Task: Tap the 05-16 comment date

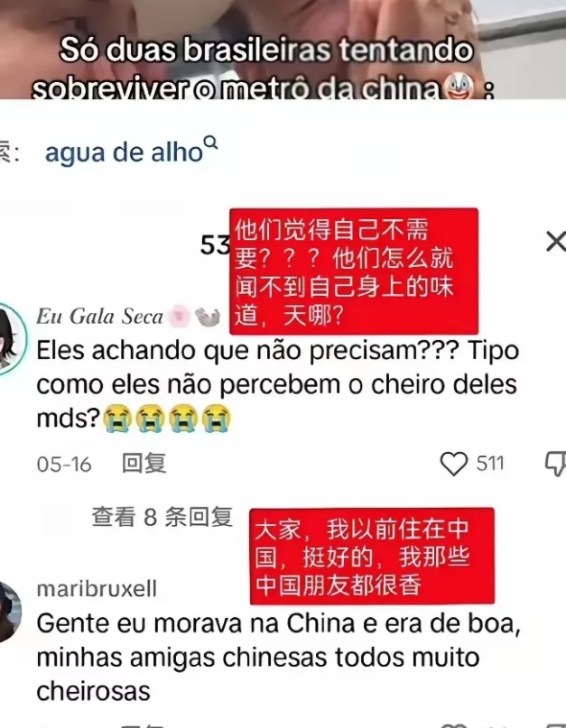Action: click(x=64, y=464)
